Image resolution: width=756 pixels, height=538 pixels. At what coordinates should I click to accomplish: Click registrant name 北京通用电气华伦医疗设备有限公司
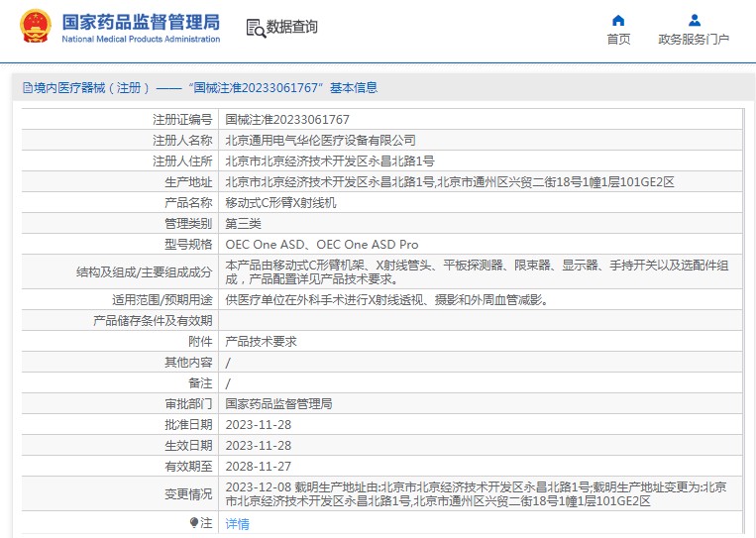(320, 140)
